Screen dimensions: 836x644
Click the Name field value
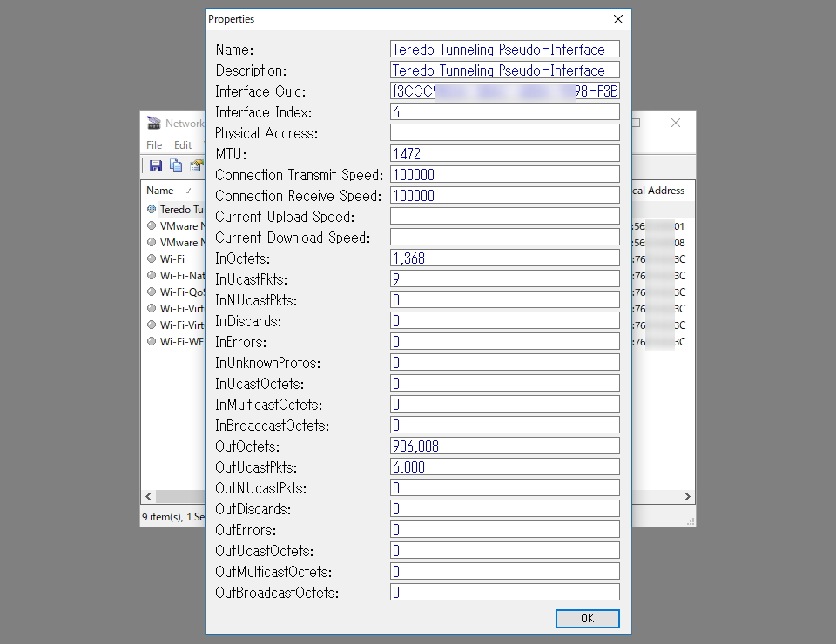click(x=505, y=49)
